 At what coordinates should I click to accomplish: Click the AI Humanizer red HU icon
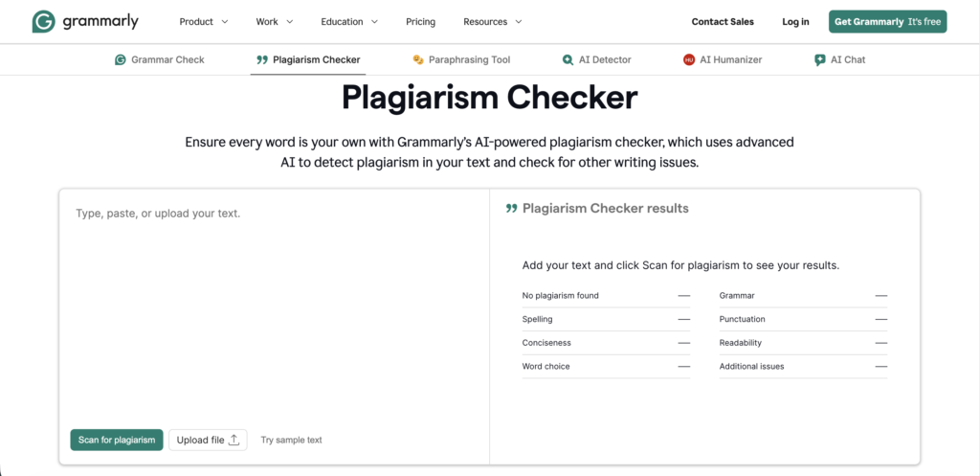coord(689,60)
